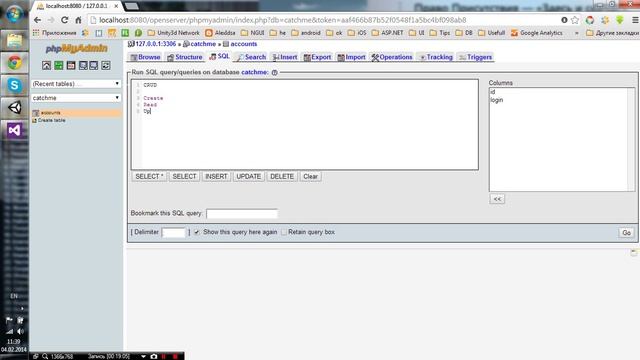
Task: Select the accounts table in sidebar
Action: [51, 113]
